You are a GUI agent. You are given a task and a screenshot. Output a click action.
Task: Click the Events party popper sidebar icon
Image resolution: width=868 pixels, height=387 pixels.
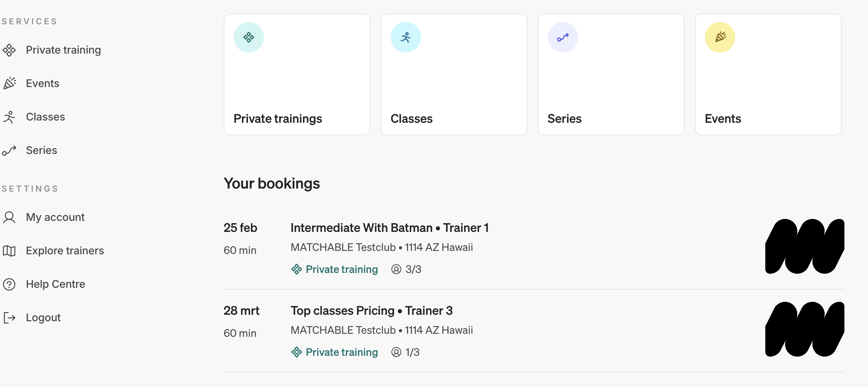coord(9,83)
